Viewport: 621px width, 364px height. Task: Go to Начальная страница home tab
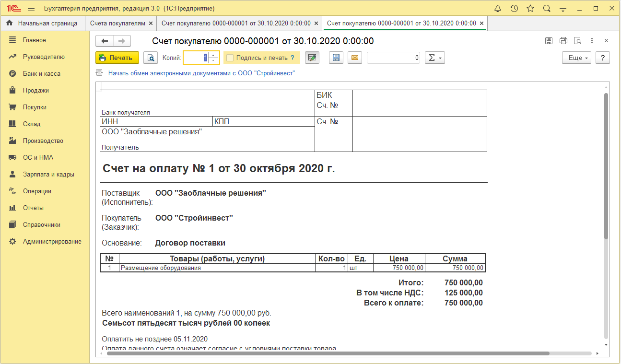(42, 23)
